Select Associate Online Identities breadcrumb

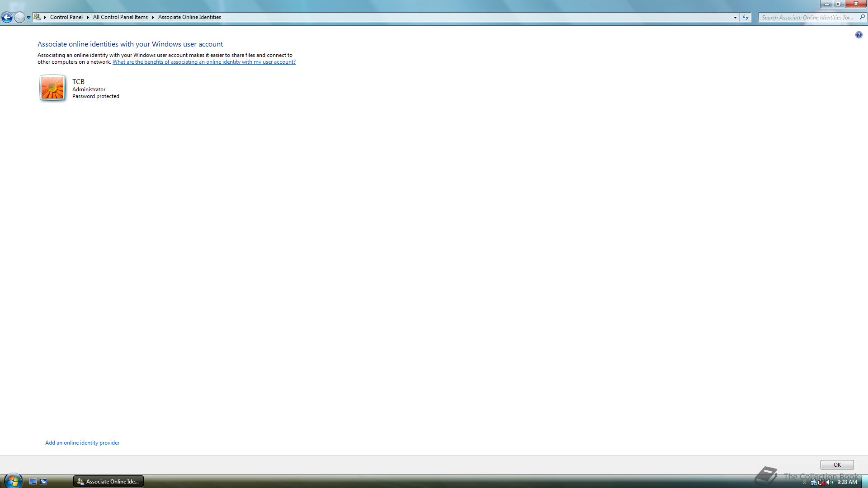(x=189, y=17)
